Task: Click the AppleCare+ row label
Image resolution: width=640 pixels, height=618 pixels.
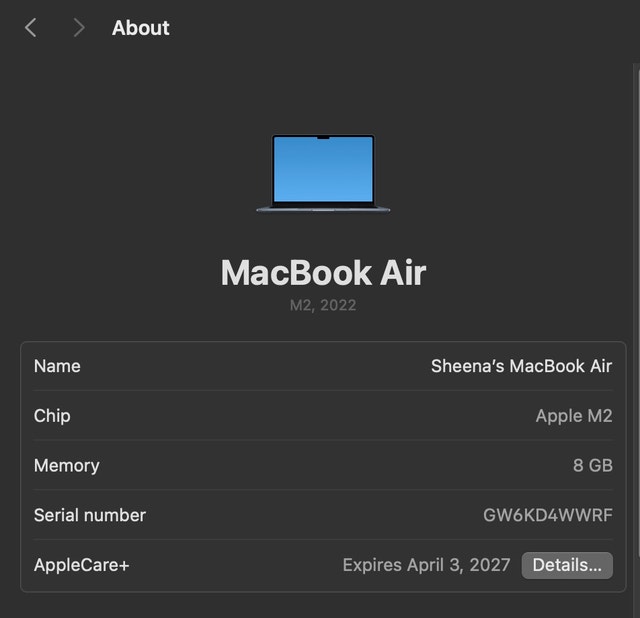Action: (82, 565)
